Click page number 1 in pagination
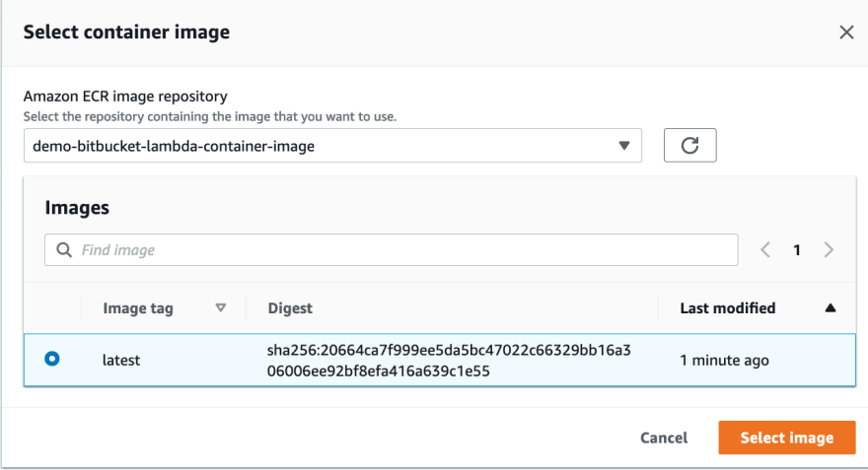Viewport: 868px width, 470px height. [x=797, y=250]
